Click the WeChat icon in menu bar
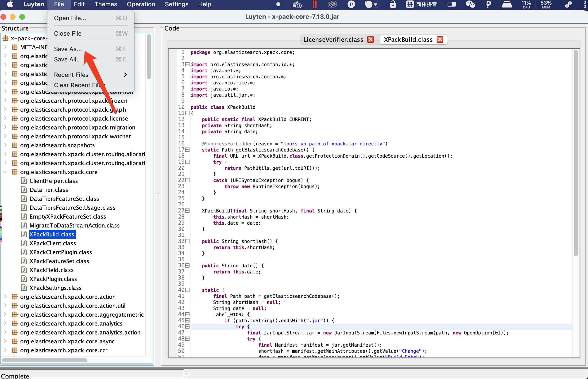 coord(470,4)
